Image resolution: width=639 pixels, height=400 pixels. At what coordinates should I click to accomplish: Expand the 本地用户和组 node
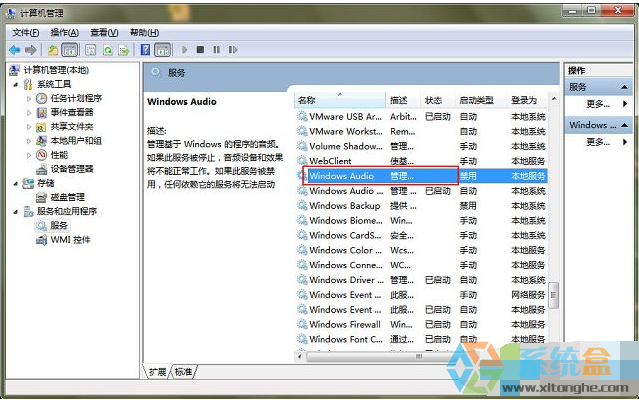(x=29, y=141)
